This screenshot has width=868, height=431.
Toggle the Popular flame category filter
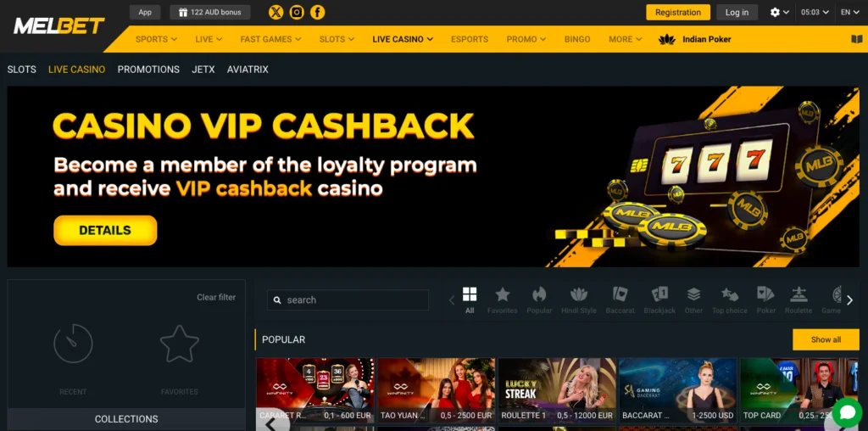539,300
